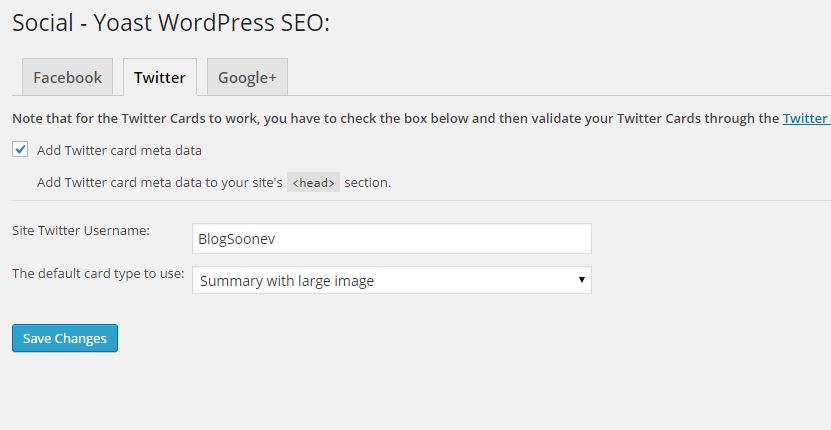831x430 pixels.
Task: Switch to the Facebook tab
Action: coord(67,77)
